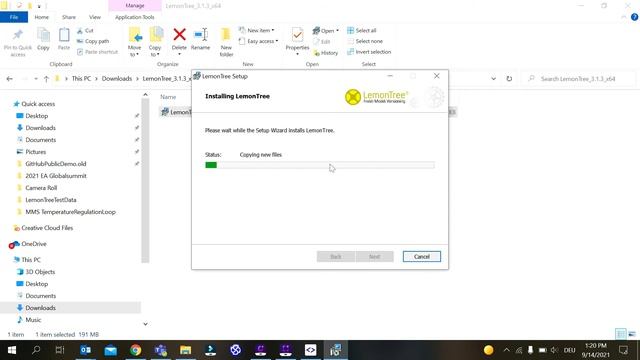640x360 pixels.
Task: Click Select all in ribbon
Action: [x=362, y=31]
